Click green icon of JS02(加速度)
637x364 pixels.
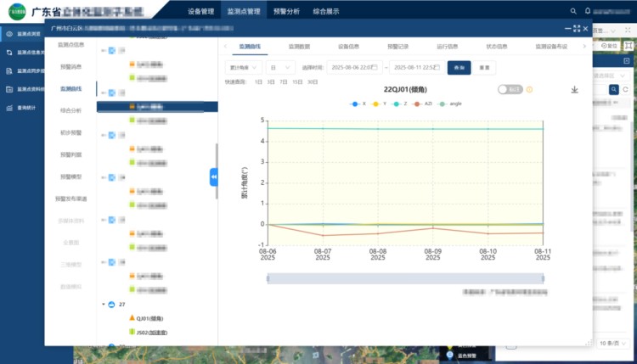pyautogui.click(x=132, y=332)
